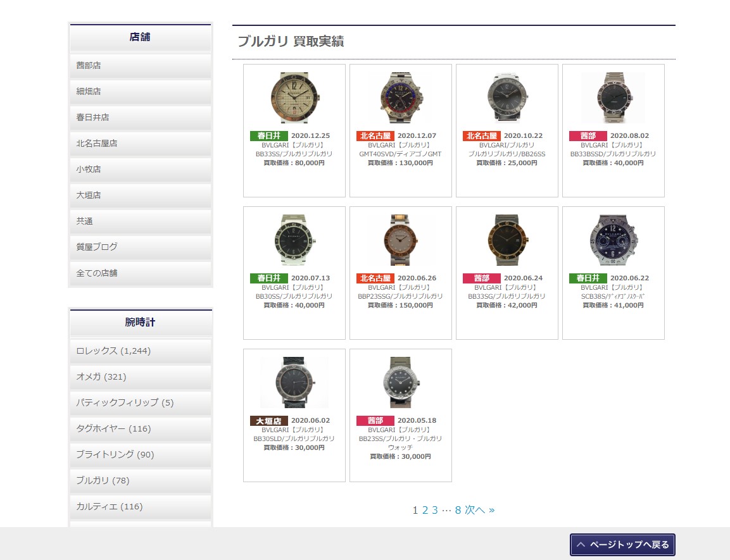Click the 西部 pink tag dated 2020.06.24

[481, 278]
